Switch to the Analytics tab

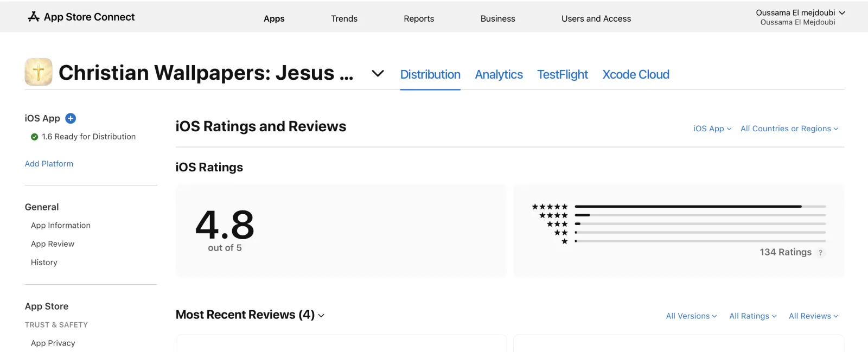[x=499, y=74]
